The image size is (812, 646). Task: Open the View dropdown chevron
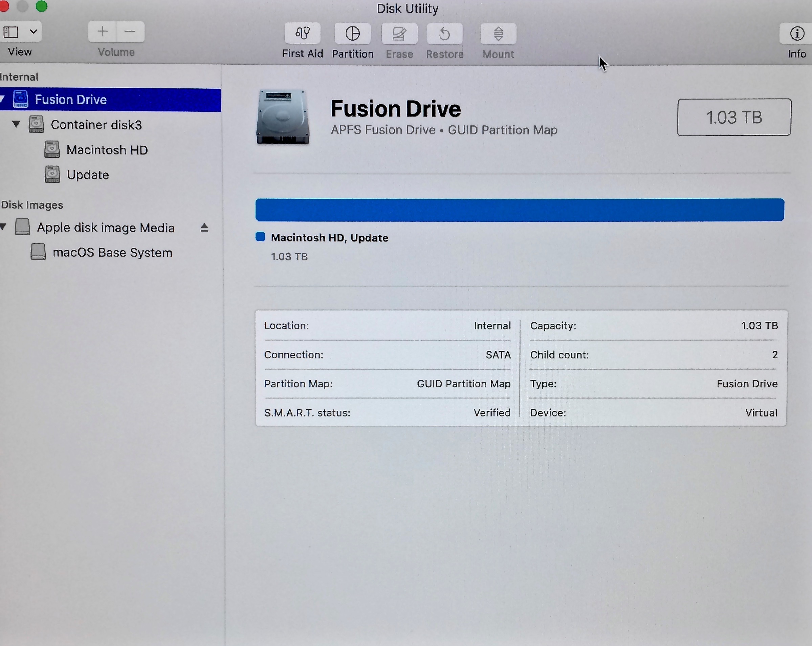tap(34, 31)
